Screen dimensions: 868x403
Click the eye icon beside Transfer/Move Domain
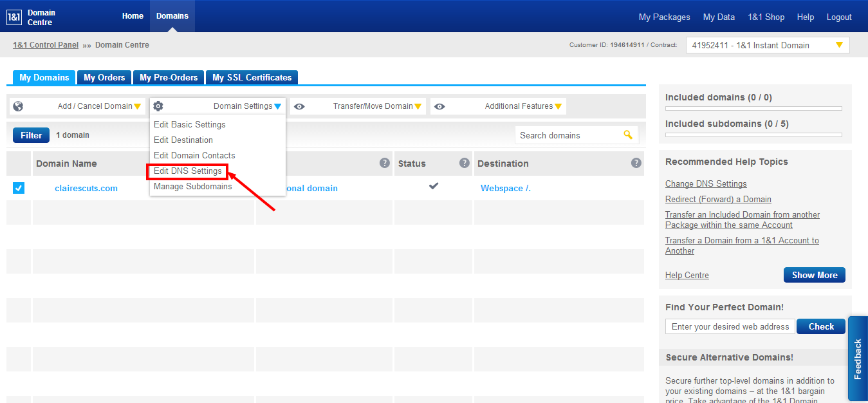pyautogui.click(x=299, y=106)
